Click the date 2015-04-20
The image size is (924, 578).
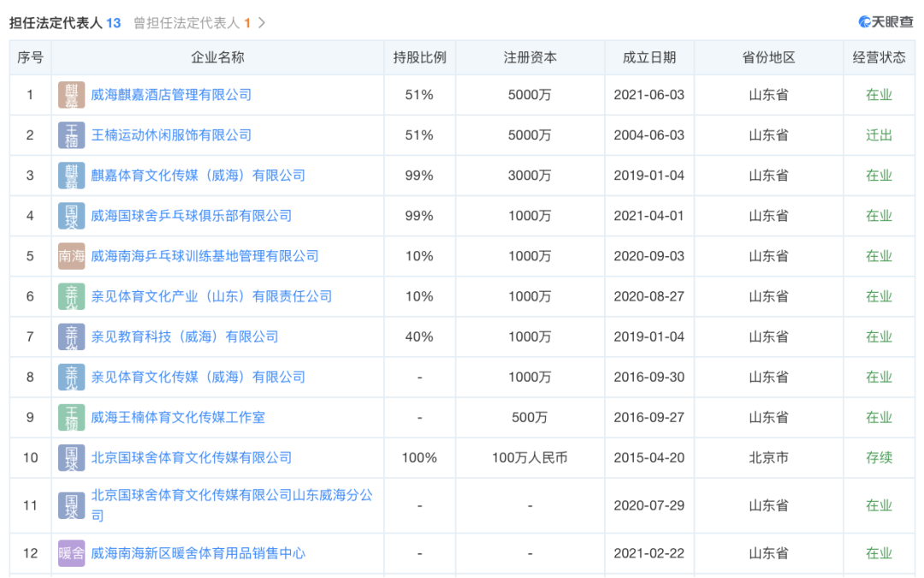pyautogui.click(x=649, y=457)
